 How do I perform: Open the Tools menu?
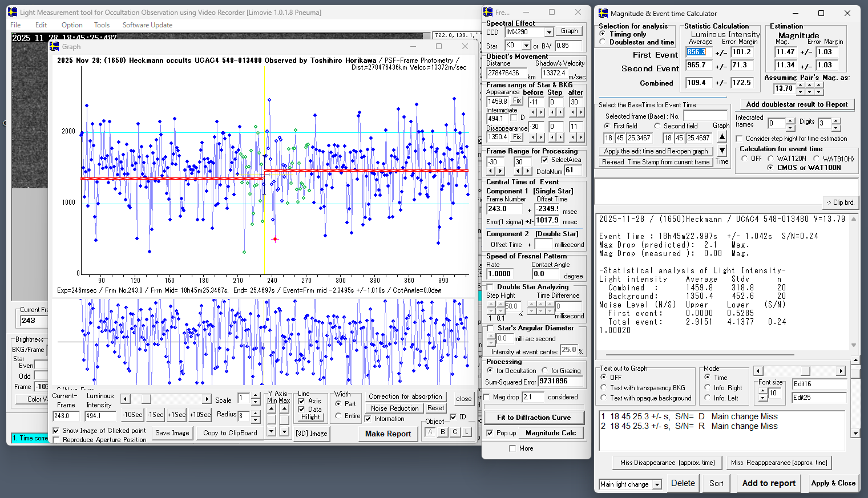click(102, 25)
